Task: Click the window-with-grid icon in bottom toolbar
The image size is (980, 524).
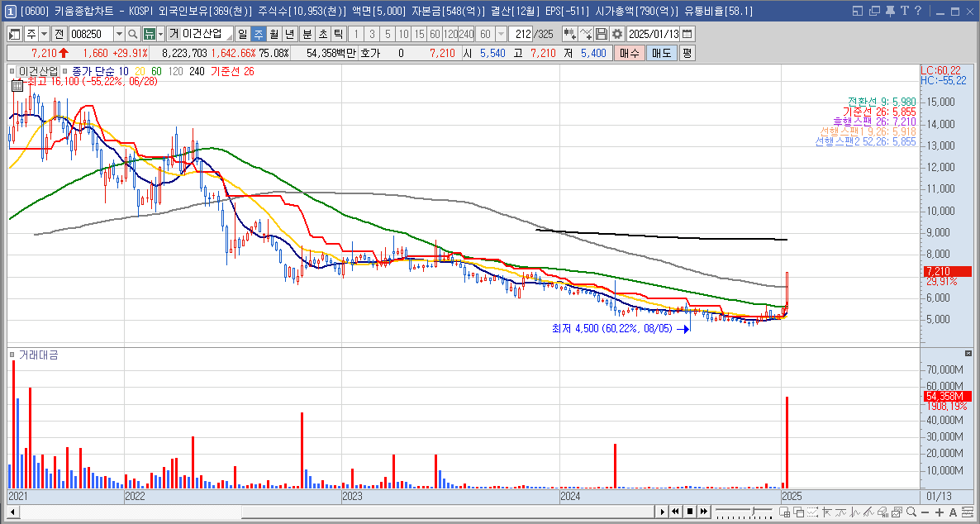Action: [784, 512]
